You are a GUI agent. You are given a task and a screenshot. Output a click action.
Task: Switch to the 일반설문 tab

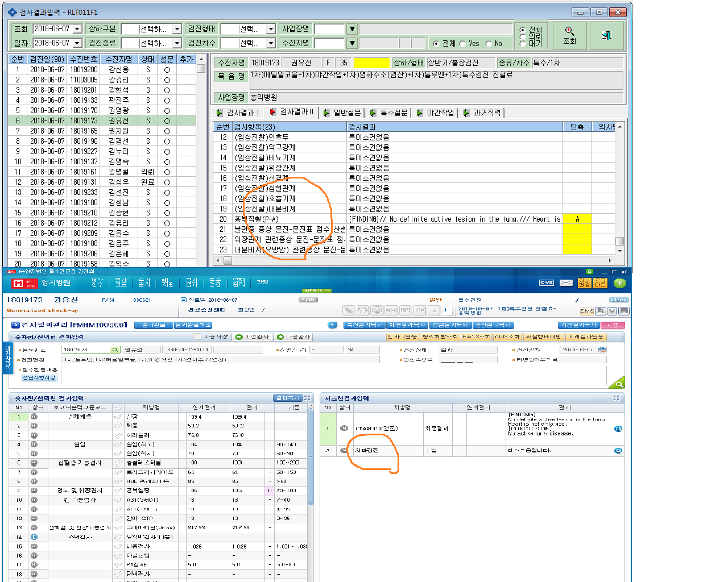pyautogui.click(x=342, y=113)
